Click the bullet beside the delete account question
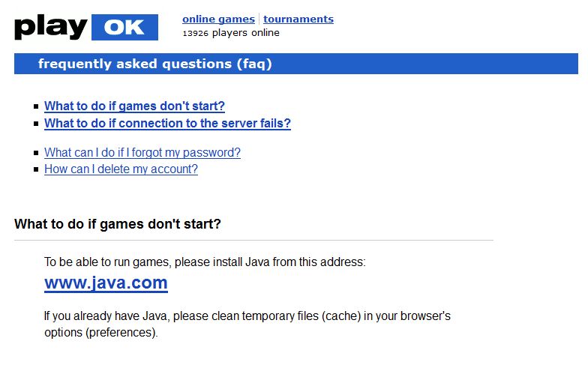 coord(36,170)
